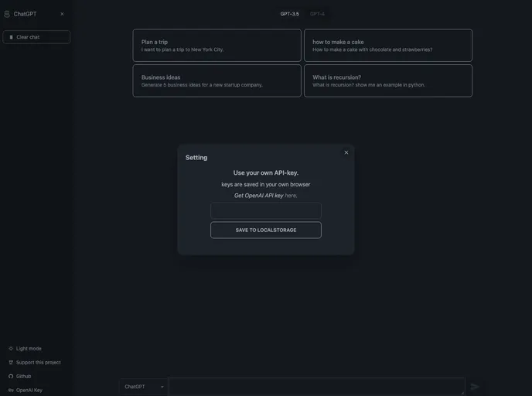Click the ChatGPT logo icon in sidebar
Screen dimensions: 532x396
point(7,14)
